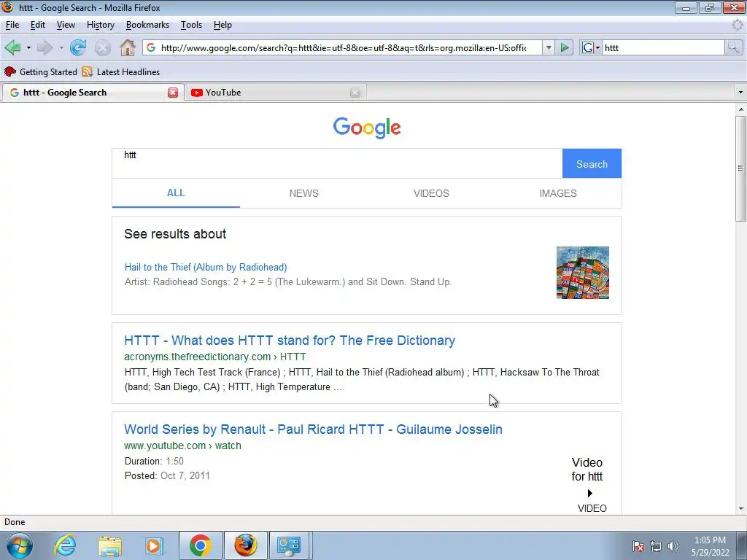Switch to the NEWS results tab
This screenshot has width=747, height=560.
(304, 193)
